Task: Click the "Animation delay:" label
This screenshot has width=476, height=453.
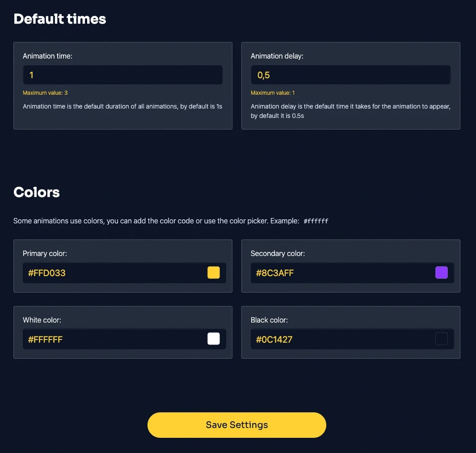Action: [x=277, y=56]
